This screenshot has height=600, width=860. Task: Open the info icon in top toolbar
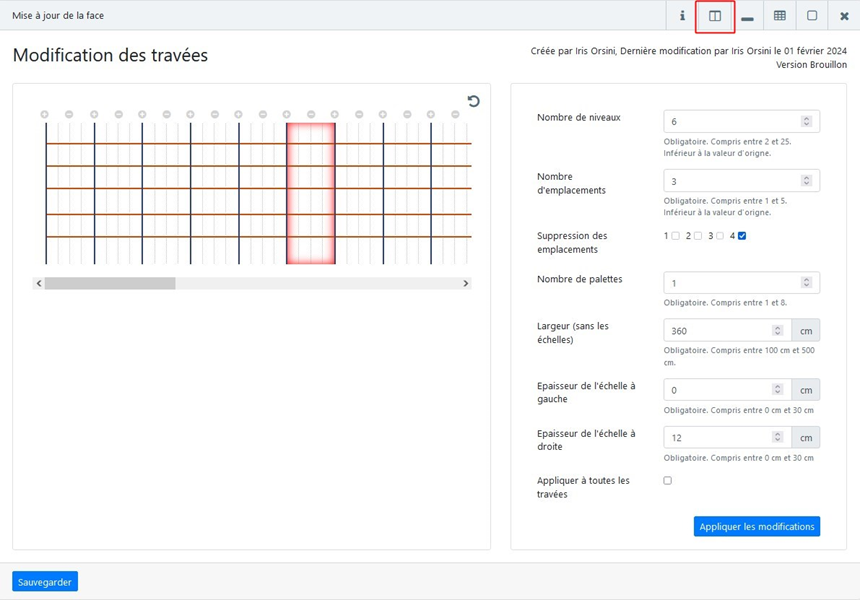pyautogui.click(x=683, y=16)
